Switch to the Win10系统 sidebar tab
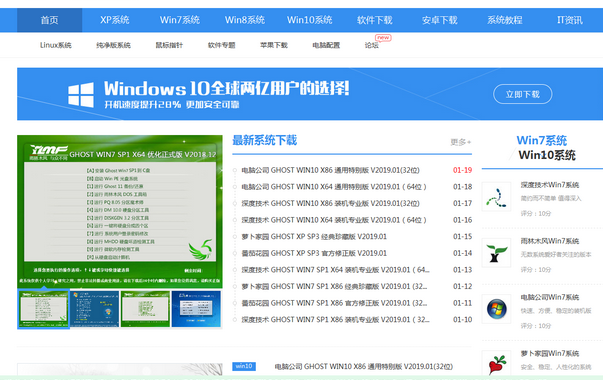The height and width of the screenshot is (380, 603). click(547, 155)
